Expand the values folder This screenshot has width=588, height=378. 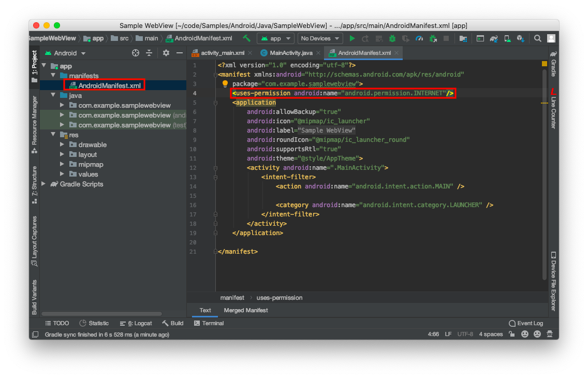(x=62, y=174)
